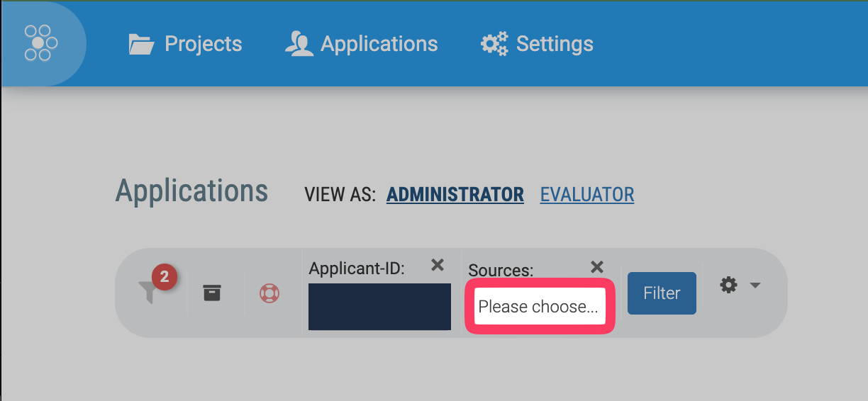Image resolution: width=868 pixels, height=401 pixels.
Task: Switch view to EVALUATOR
Action: [x=587, y=194]
